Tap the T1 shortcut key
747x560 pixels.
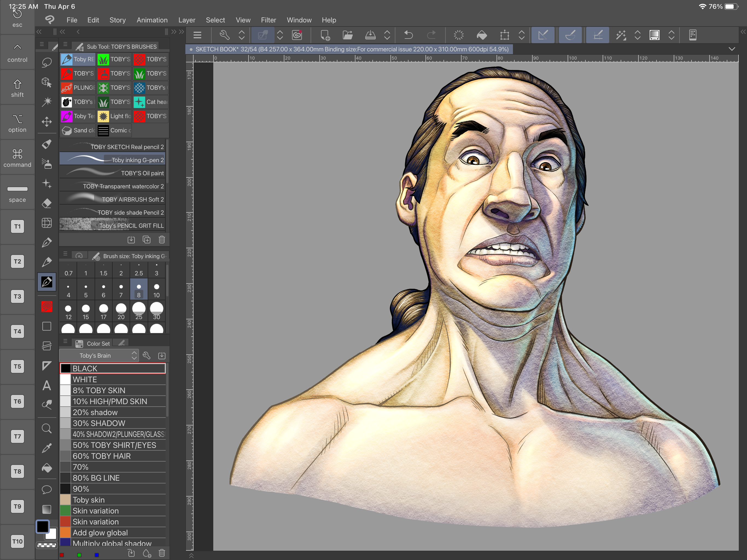(x=17, y=226)
